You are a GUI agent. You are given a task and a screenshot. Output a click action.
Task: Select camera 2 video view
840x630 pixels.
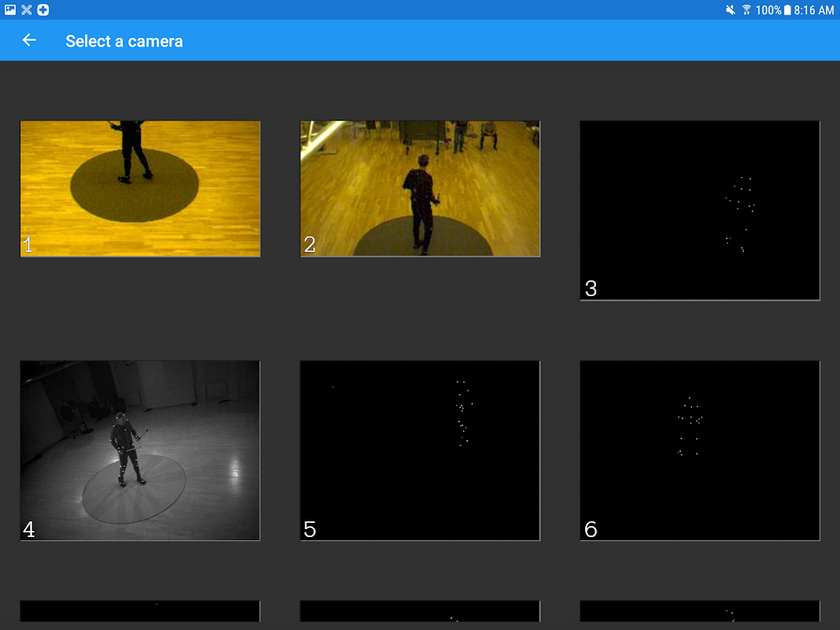[420, 188]
